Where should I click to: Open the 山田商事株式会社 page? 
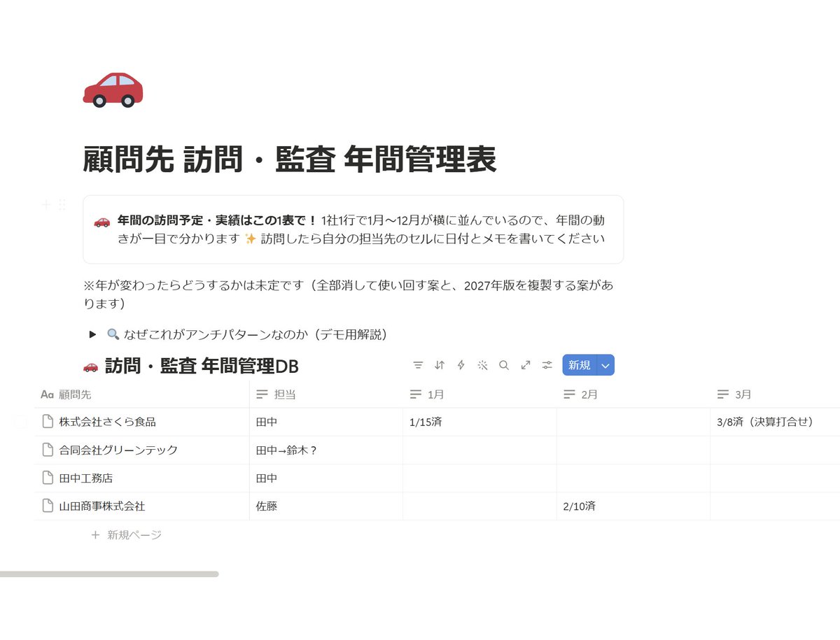pyautogui.click(x=102, y=506)
